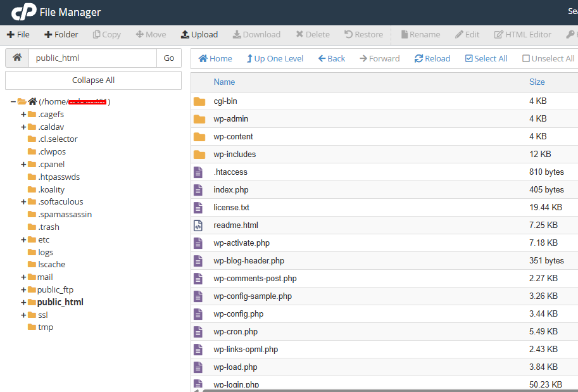Viewport: 578px width, 392px height.
Task: Sort files by Name column header
Action: pyautogui.click(x=224, y=82)
